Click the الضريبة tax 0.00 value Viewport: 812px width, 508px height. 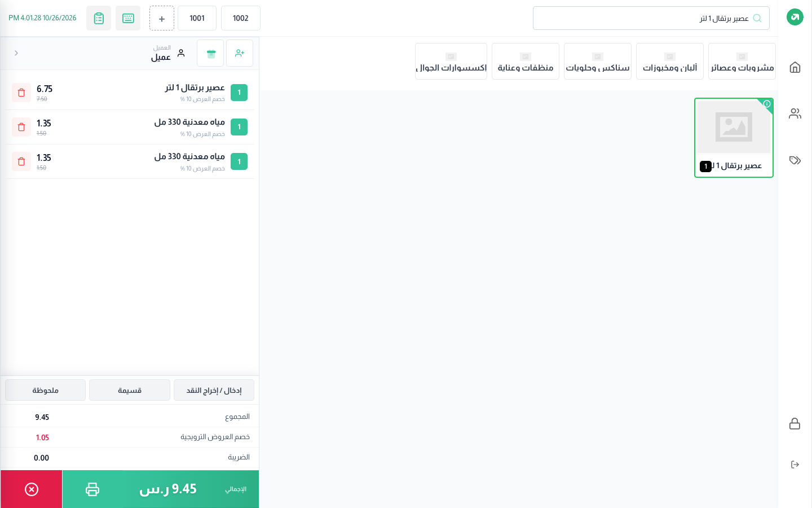(x=41, y=458)
